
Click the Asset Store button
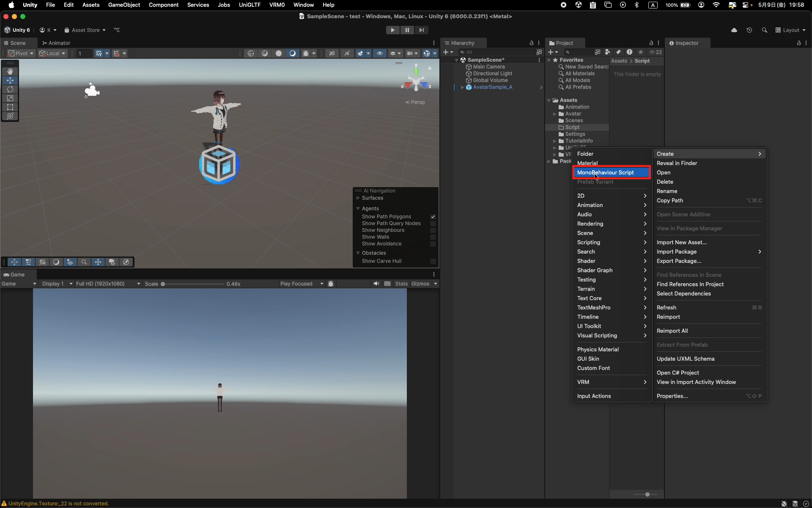[85, 30]
